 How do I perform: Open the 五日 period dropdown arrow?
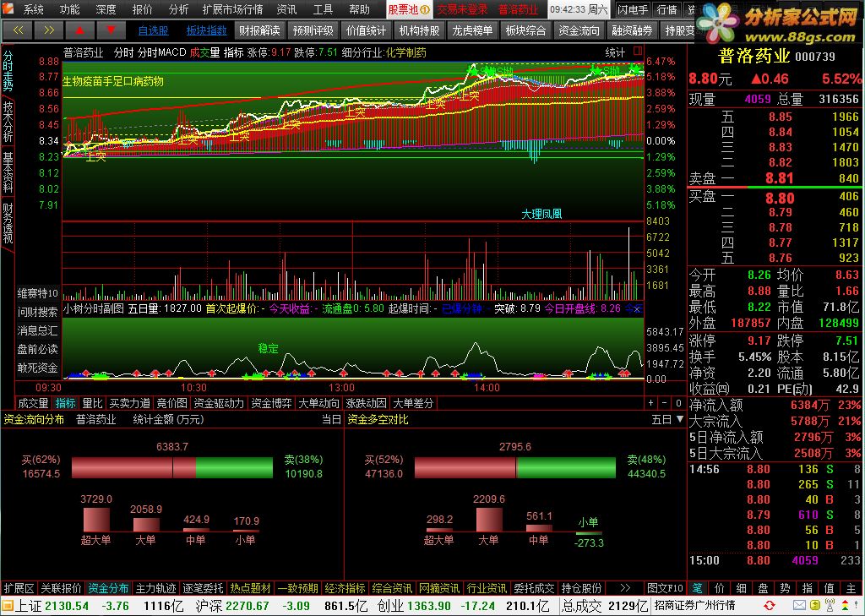[x=680, y=419]
